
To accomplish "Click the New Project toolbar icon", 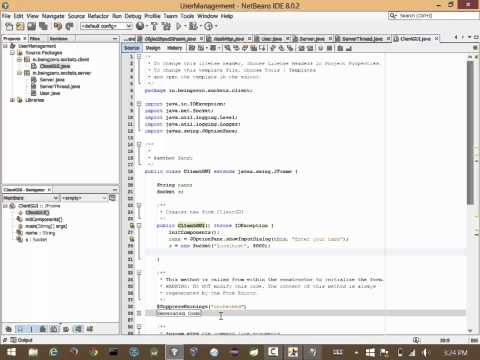I will [x=20, y=26].
